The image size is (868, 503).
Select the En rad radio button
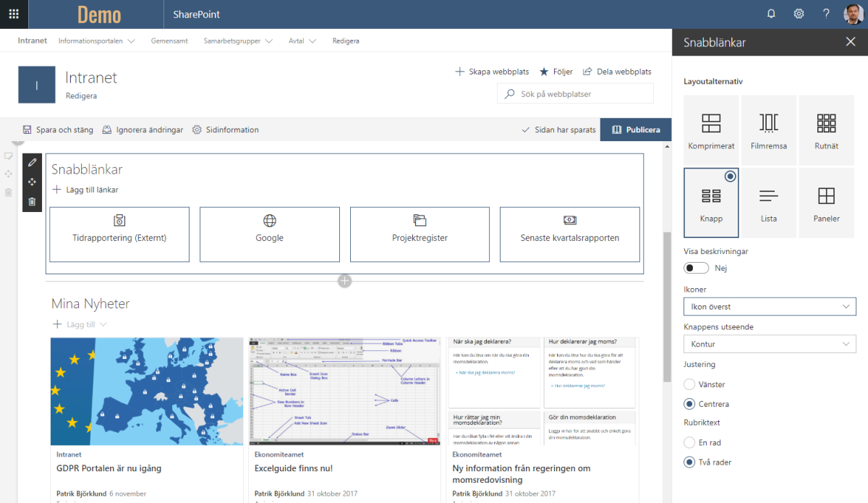(x=689, y=442)
